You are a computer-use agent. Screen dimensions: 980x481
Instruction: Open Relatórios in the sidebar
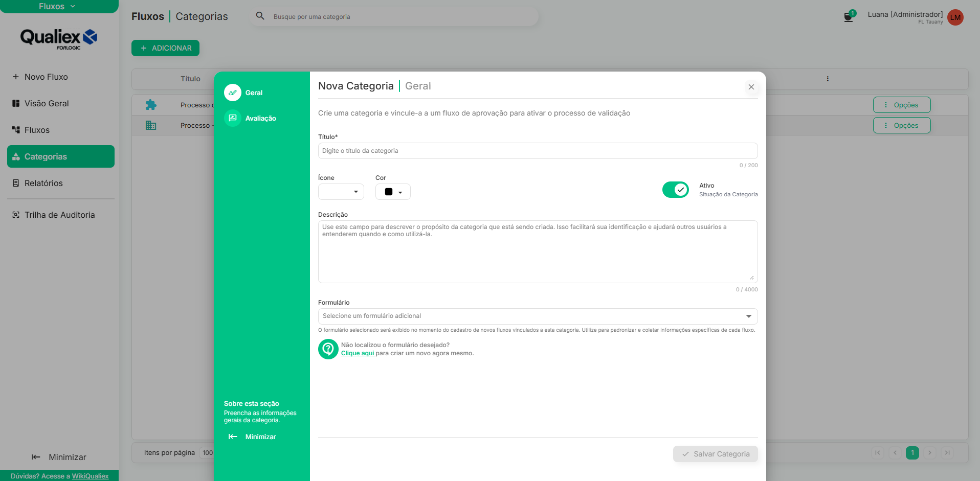pos(43,183)
